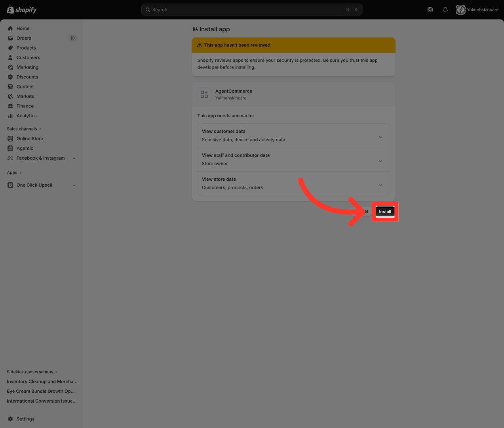Viewport: 504px width, 428px height.
Task: Click the 19 orders count badge
Action: [72, 38]
